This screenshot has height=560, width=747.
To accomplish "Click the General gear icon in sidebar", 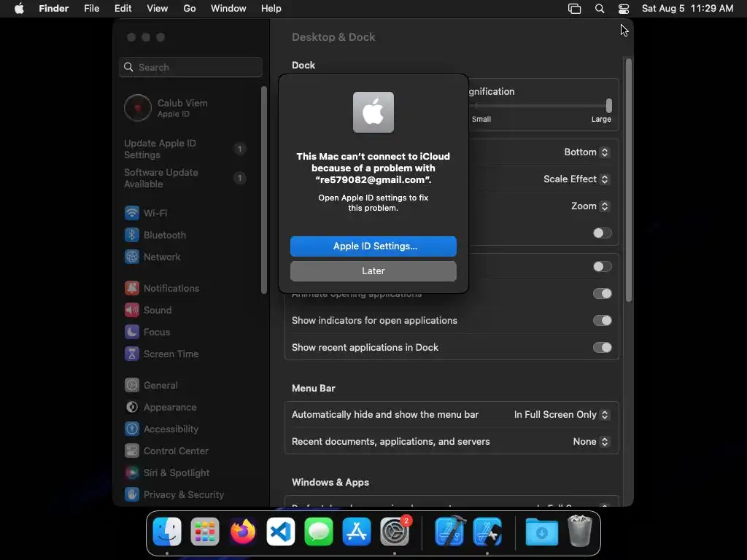I will pyautogui.click(x=132, y=385).
